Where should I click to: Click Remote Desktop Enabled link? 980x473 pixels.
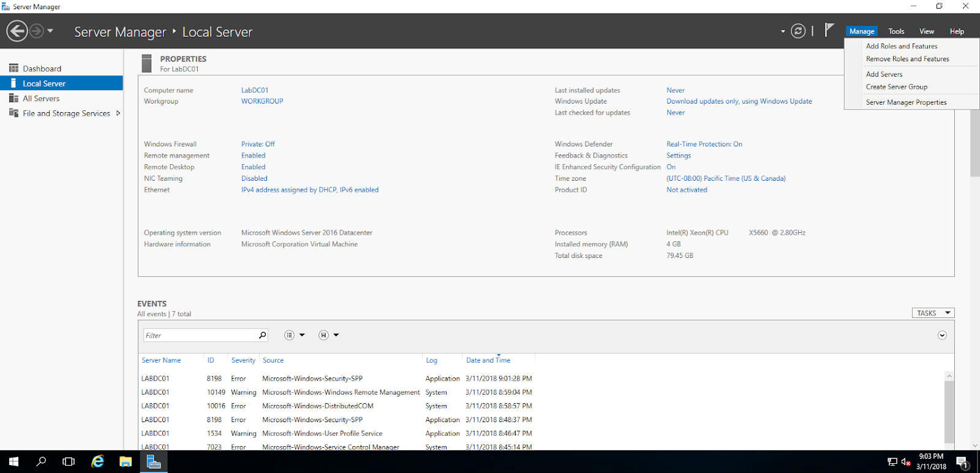254,167
